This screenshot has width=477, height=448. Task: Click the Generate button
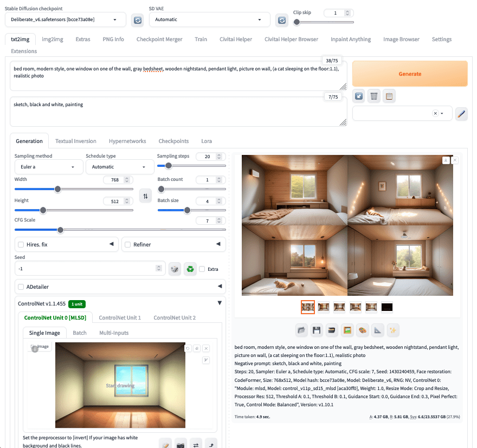click(x=410, y=74)
